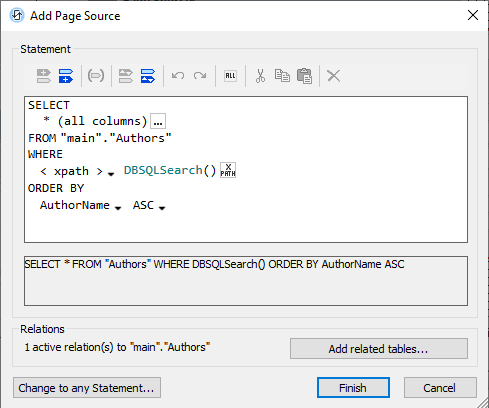Click the scissors cut icon
The image size is (489, 408).
[x=260, y=76]
